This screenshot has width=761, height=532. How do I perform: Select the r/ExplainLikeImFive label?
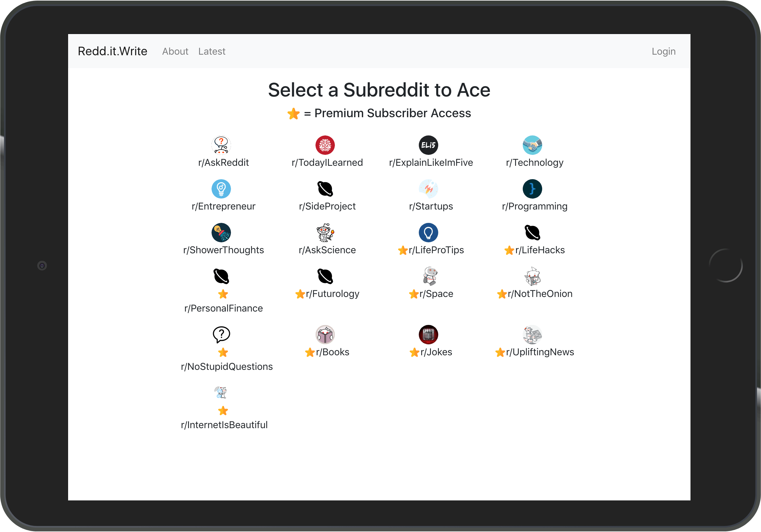[431, 163]
